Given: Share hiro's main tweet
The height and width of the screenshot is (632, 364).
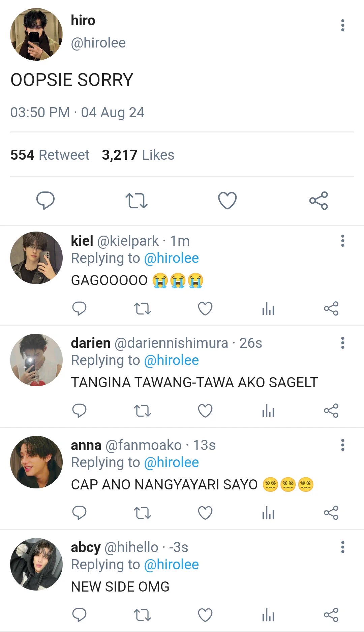Looking at the screenshot, I should (x=318, y=201).
